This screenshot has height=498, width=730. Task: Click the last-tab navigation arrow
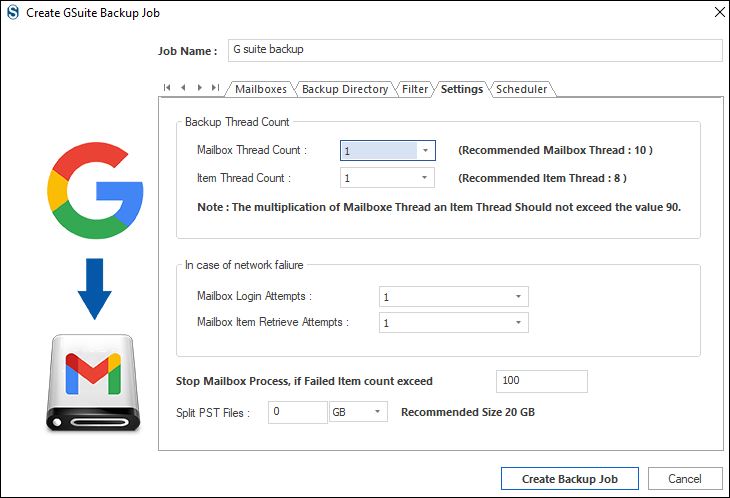tap(216, 87)
